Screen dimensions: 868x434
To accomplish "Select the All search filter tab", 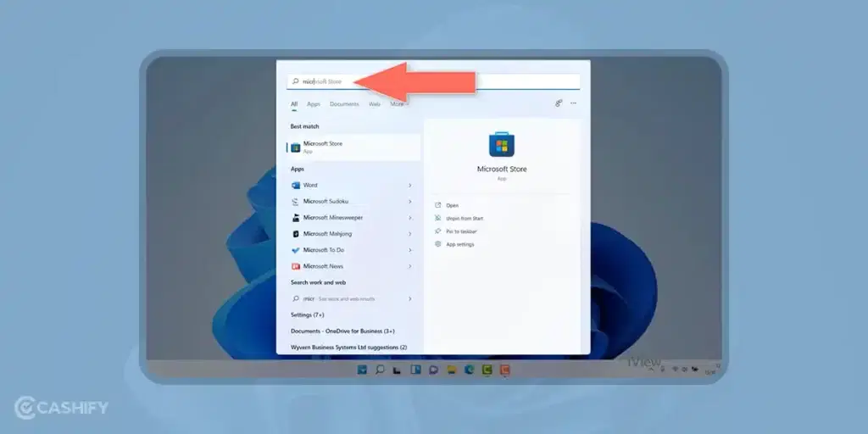I will point(294,104).
